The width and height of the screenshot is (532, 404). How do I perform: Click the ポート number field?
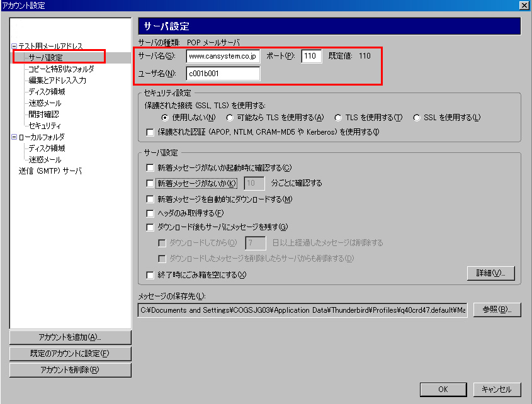pyautogui.click(x=312, y=56)
